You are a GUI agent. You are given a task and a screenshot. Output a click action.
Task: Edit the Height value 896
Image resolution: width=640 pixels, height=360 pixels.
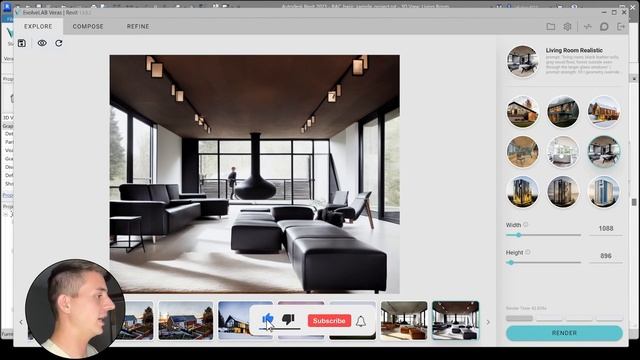(606, 256)
